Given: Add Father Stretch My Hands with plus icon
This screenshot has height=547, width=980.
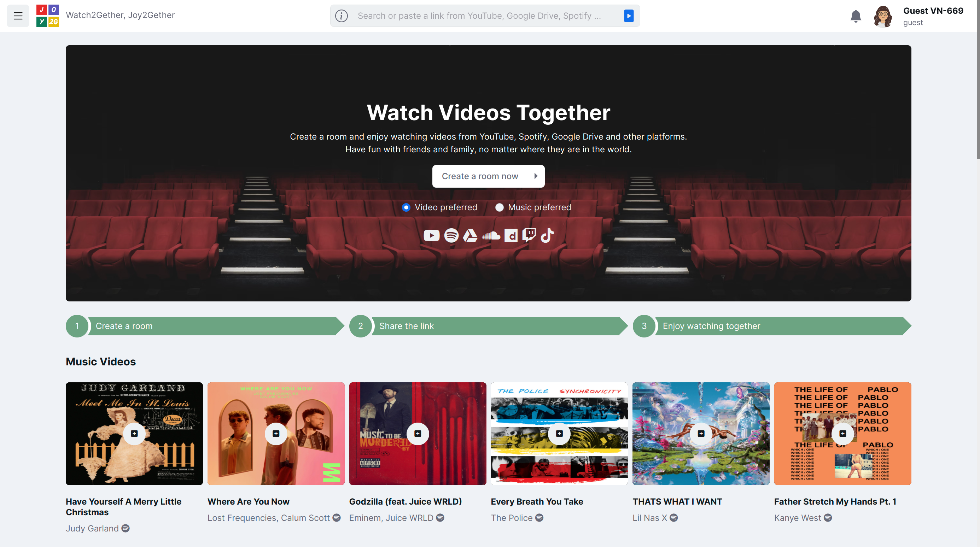Looking at the screenshot, I should pyautogui.click(x=843, y=434).
